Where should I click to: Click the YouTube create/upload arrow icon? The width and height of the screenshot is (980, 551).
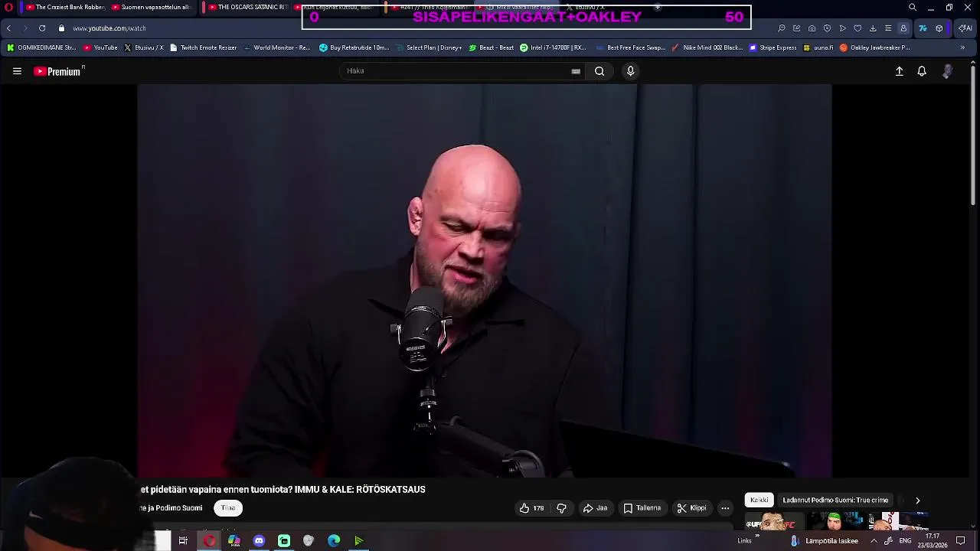pyautogui.click(x=900, y=71)
